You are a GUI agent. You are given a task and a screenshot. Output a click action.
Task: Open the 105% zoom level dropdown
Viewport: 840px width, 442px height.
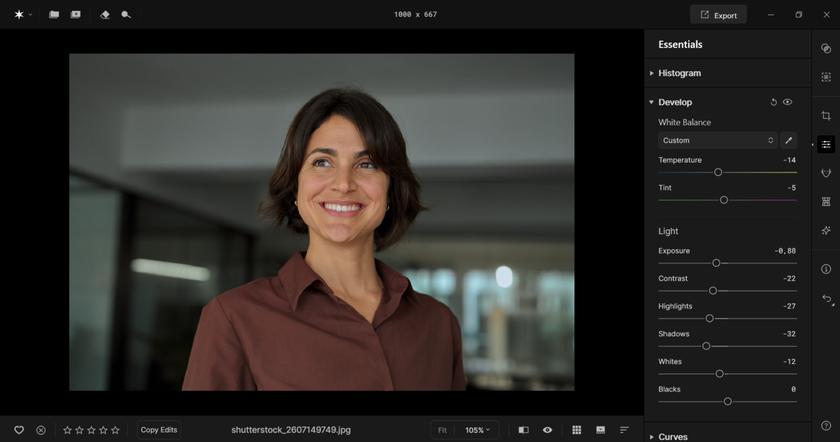477,430
